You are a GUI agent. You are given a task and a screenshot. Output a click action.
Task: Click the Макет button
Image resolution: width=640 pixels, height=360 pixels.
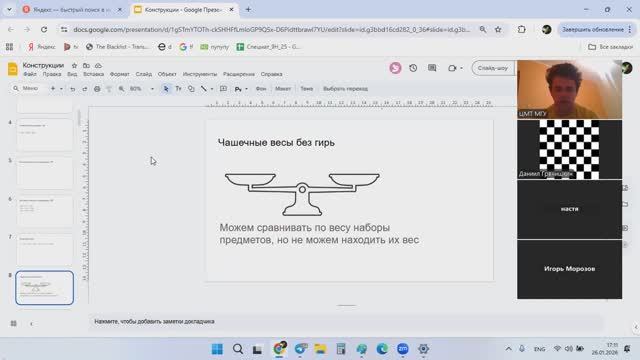[283, 89]
